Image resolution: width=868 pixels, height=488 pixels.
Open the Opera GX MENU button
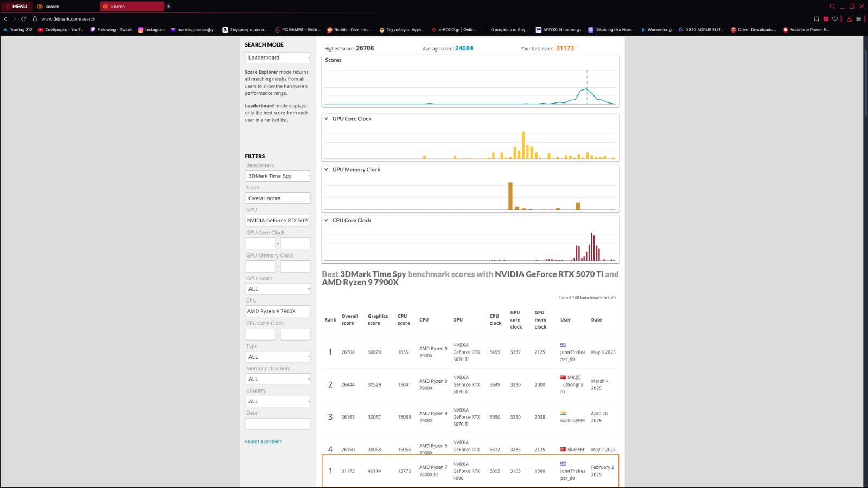[x=16, y=7]
